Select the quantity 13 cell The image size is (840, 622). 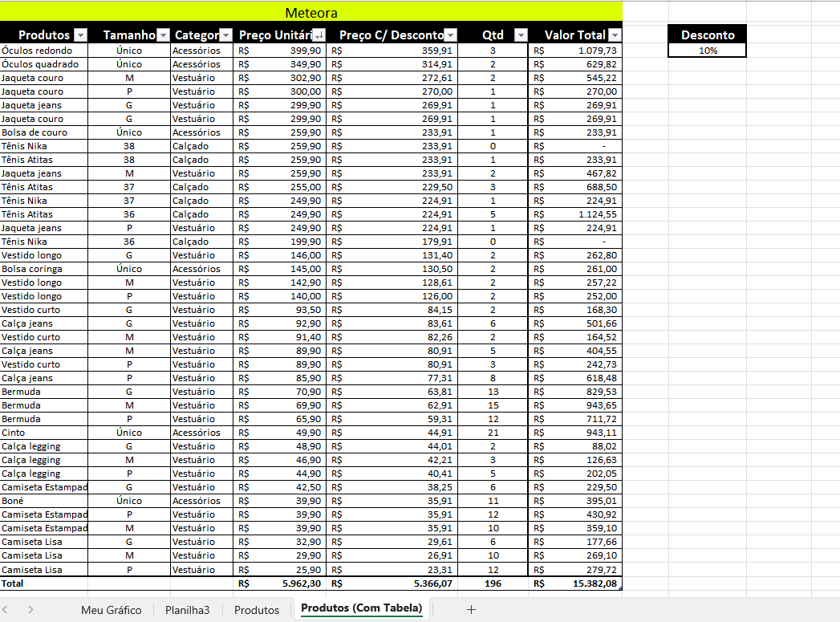(x=493, y=392)
